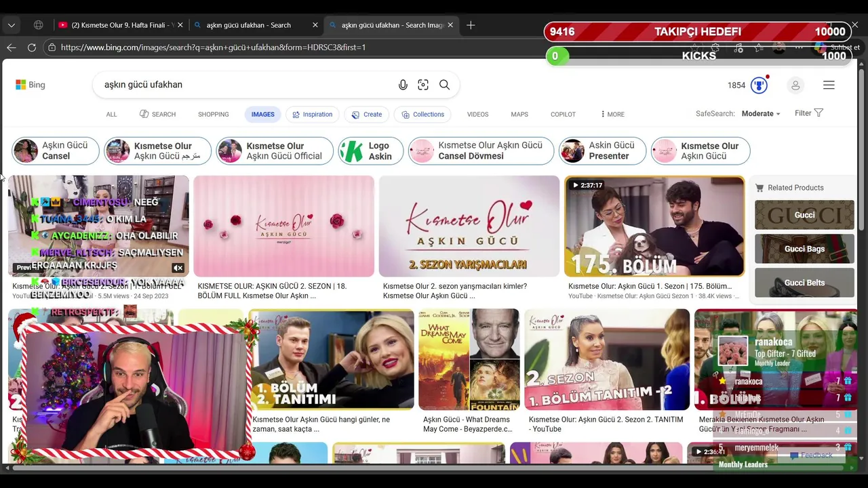Open COPILOT tab
868x488 pixels.
563,115
